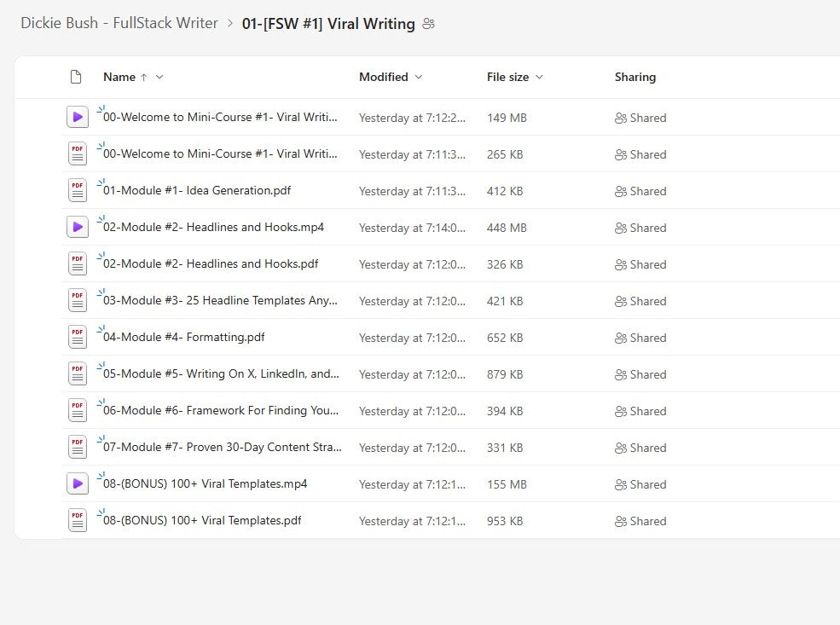The width and height of the screenshot is (840, 625).
Task: Go to Dickie Bush - FullStack Writer breadcrumb
Action: click(119, 23)
